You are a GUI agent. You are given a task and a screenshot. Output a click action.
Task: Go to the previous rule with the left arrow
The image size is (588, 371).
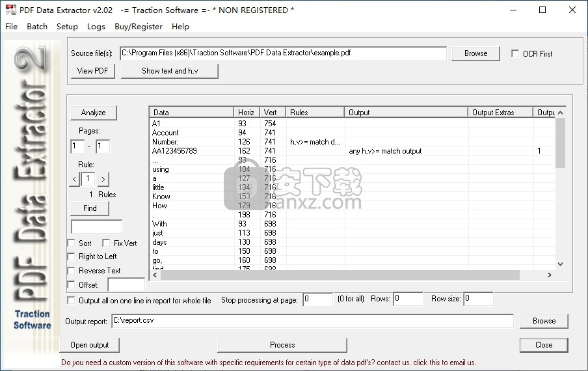coord(74,179)
